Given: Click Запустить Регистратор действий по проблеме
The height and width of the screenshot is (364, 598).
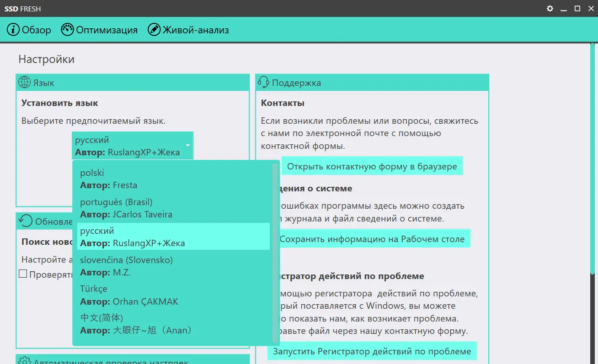Looking at the screenshot, I should tap(372, 351).
